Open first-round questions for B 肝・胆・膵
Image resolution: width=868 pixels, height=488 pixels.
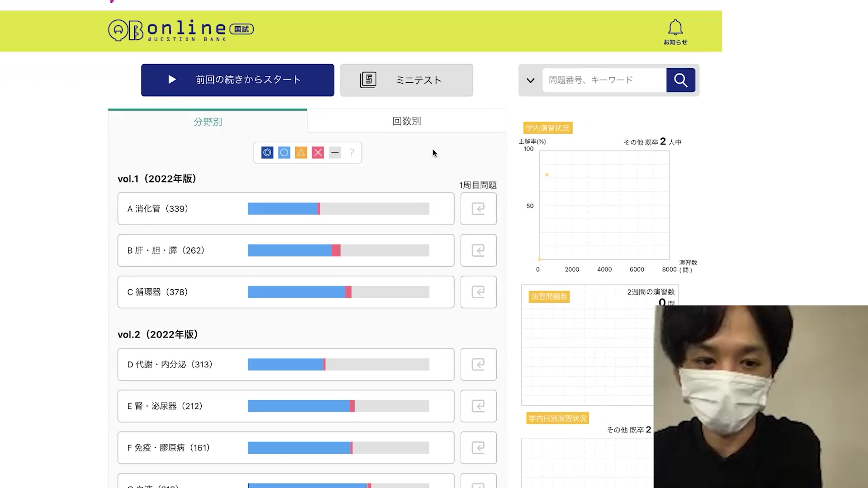pos(478,250)
